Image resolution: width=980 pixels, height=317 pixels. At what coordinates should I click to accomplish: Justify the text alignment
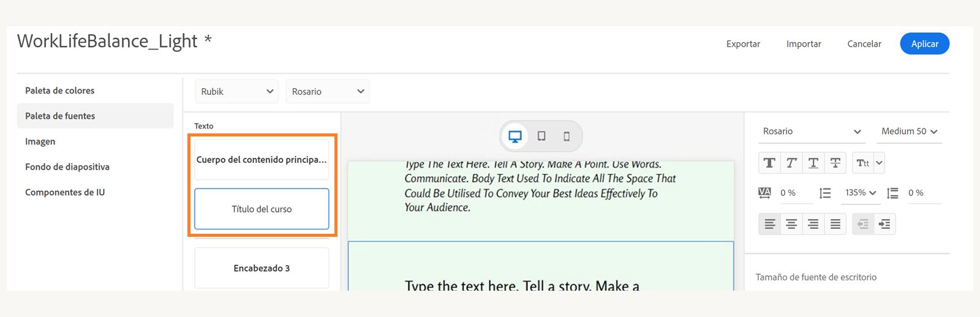tap(835, 224)
